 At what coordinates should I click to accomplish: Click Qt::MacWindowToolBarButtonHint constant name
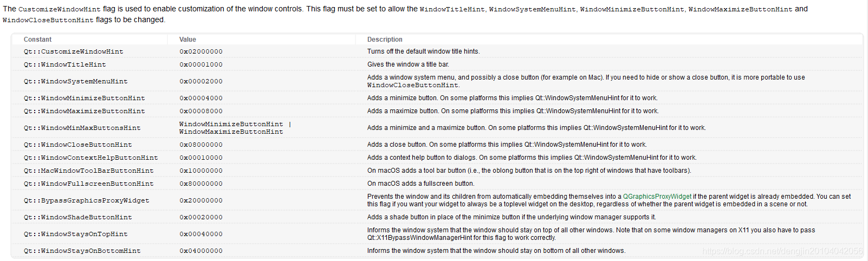click(89, 171)
